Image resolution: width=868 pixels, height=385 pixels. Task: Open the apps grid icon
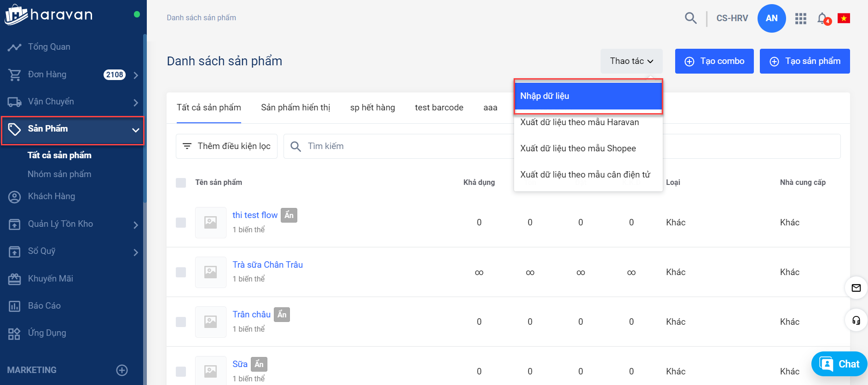pyautogui.click(x=801, y=18)
